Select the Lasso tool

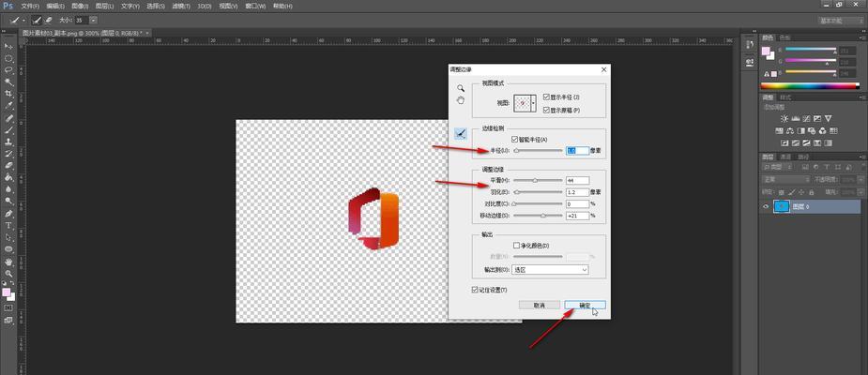point(8,69)
